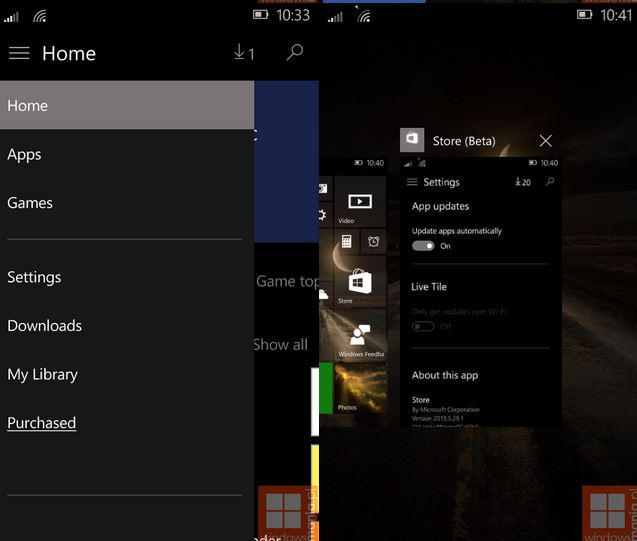
Task: Toggle Update apps automatically switch
Action: coord(423,246)
